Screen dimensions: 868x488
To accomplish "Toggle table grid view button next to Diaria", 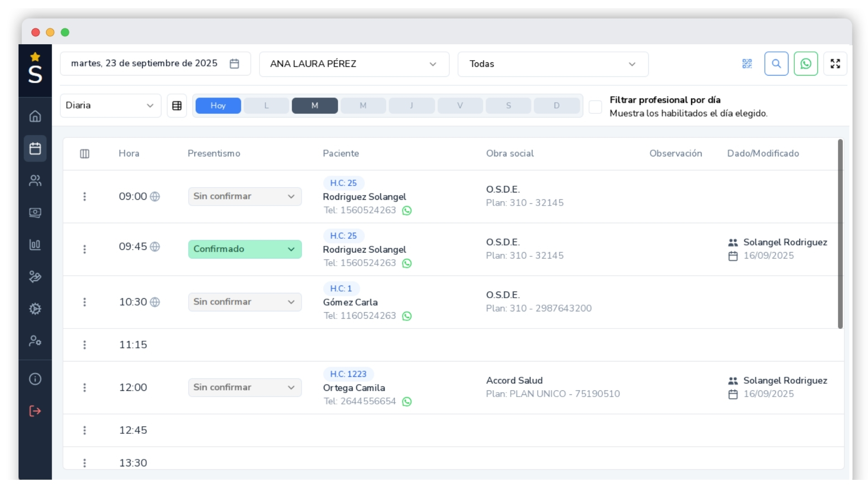I will pos(177,106).
